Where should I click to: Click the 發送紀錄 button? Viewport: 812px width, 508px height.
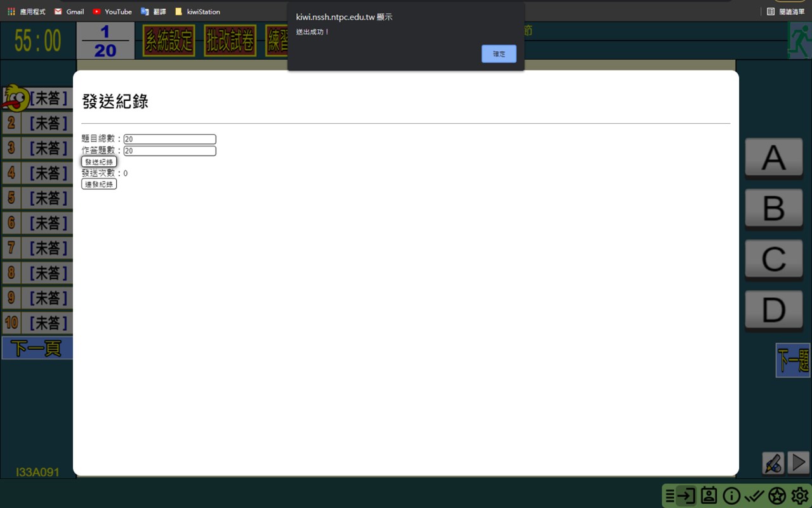click(99, 162)
